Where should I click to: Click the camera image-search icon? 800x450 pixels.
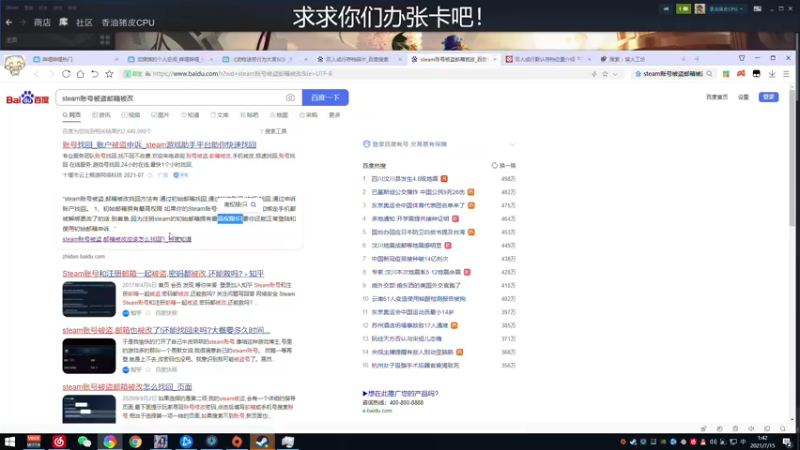coord(290,98)
